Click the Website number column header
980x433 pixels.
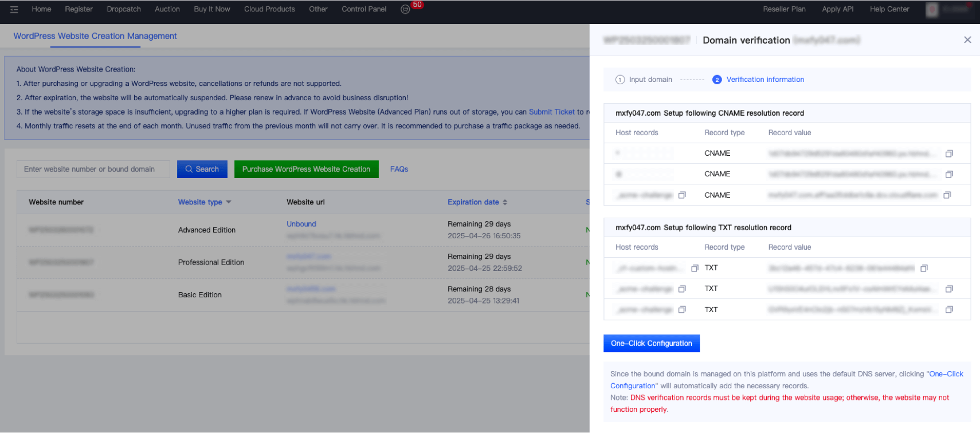click(x=56, y=202)
